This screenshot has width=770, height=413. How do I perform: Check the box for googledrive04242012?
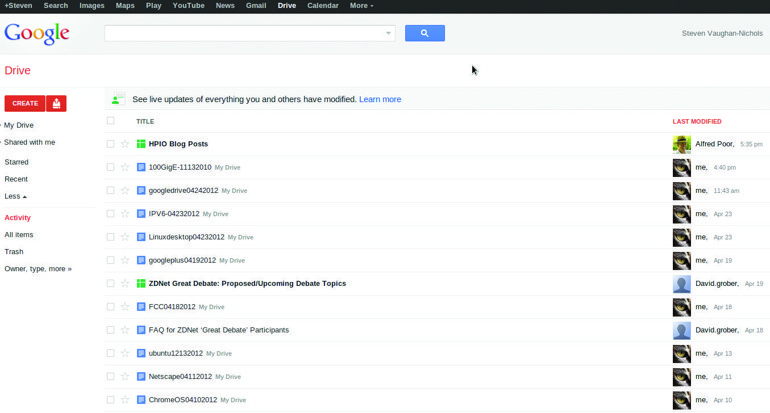(x=111, y=190)
